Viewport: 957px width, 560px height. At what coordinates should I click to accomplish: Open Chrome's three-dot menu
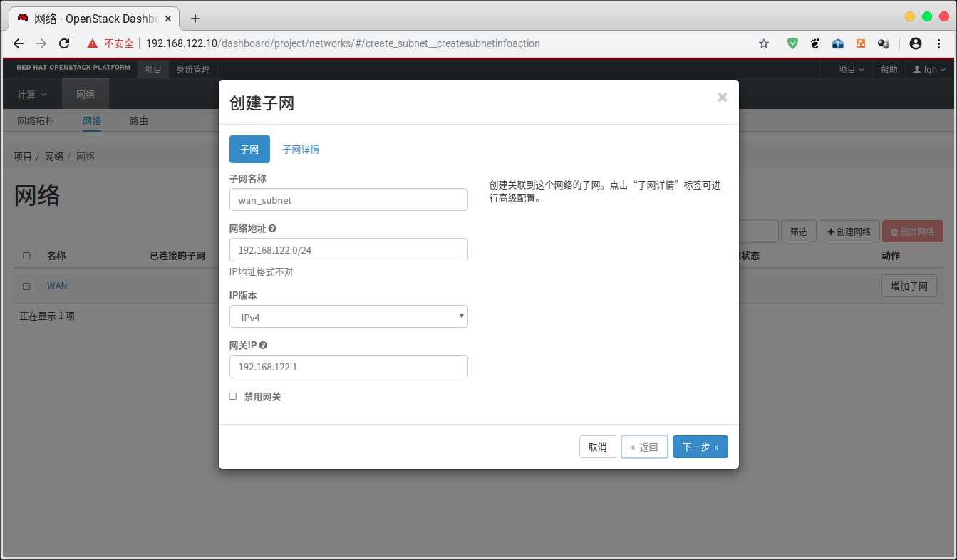click(x=938, y=43)
